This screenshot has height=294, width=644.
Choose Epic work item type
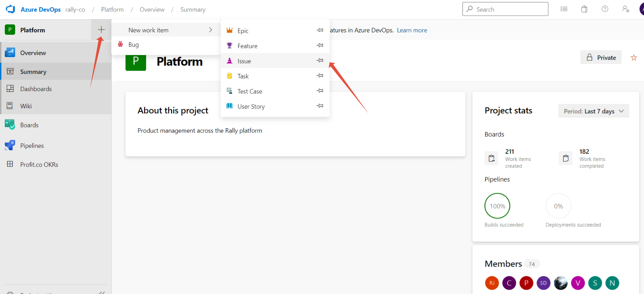275,30
